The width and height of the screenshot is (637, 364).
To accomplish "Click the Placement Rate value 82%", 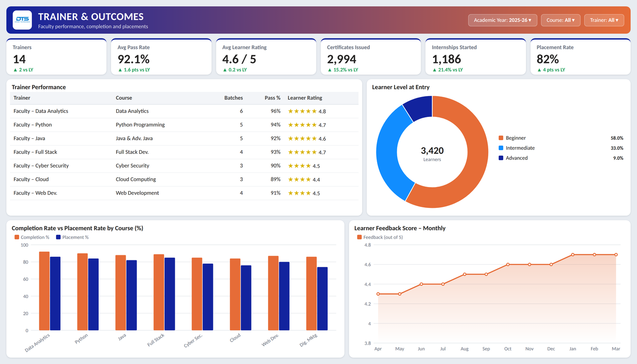I will pyautogui.click(x=548, y=59).
